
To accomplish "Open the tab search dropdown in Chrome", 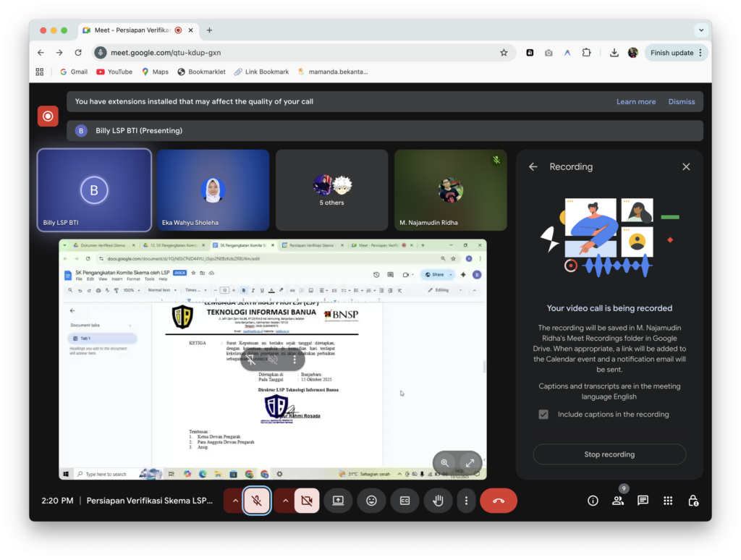I will 700,30.
